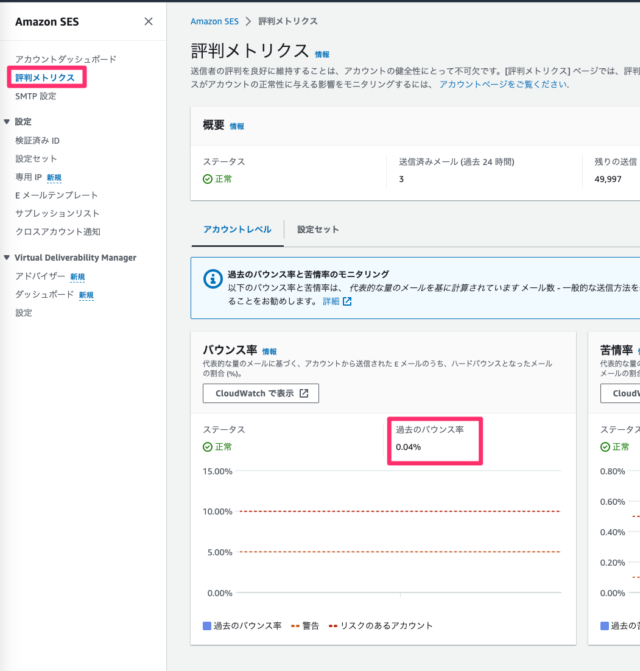Click 苦情率 card heading
The height and width of the screenshot is (671, 640).
(x=616, y=350)
